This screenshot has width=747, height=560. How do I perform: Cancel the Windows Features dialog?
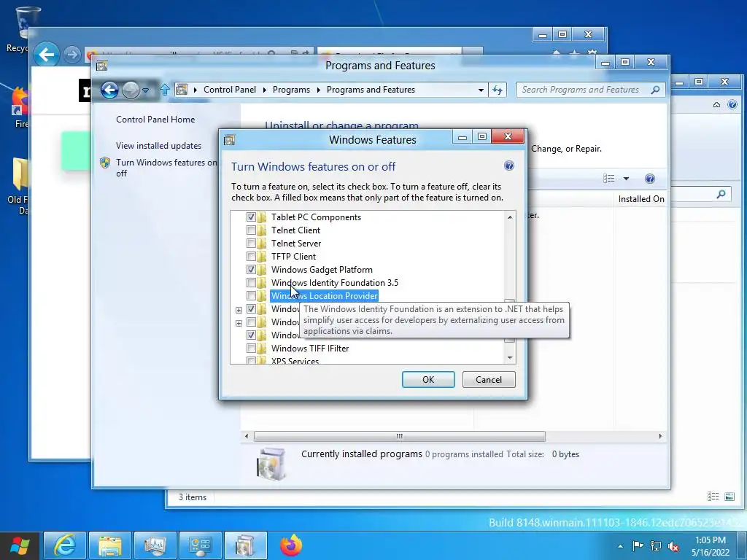(x=488, y=379)
